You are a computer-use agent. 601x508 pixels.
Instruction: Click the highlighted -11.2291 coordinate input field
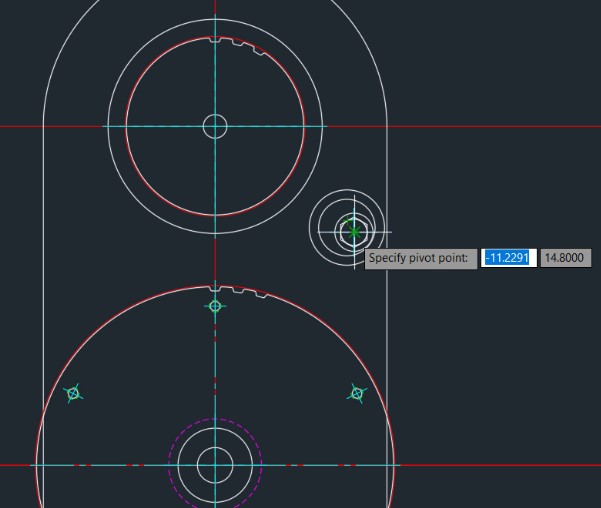pos(509,258)
